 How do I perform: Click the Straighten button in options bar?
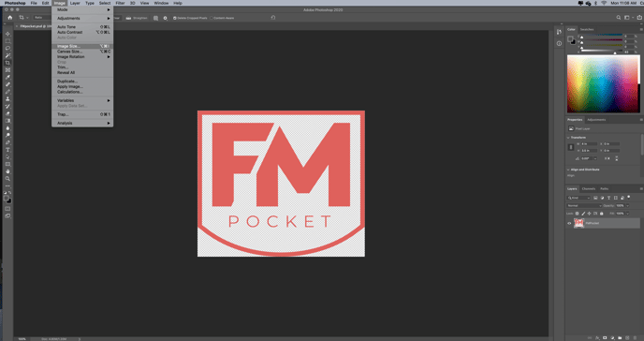(137, 18)
